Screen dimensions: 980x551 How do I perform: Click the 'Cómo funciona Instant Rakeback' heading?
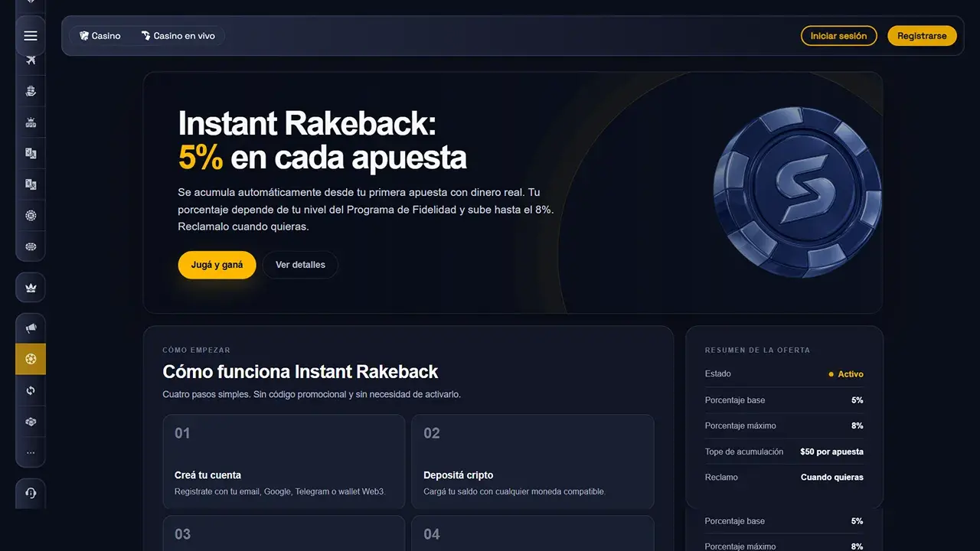coord(300,372)
